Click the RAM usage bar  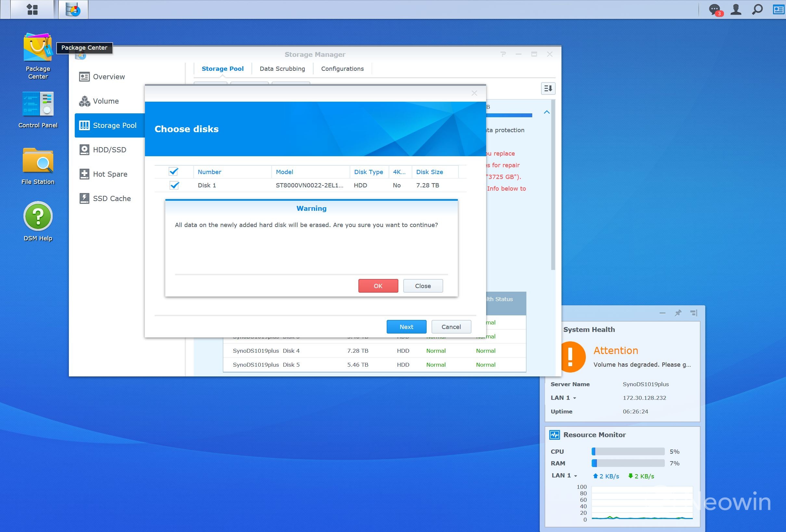pos(628,463)
